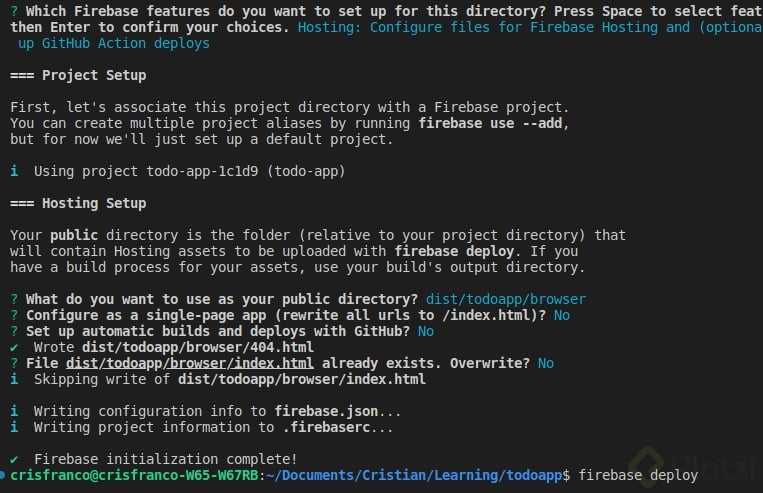
Task: Click the cyan "dist/todoapp/browser" public directory answer
Action: pos(506,299)
